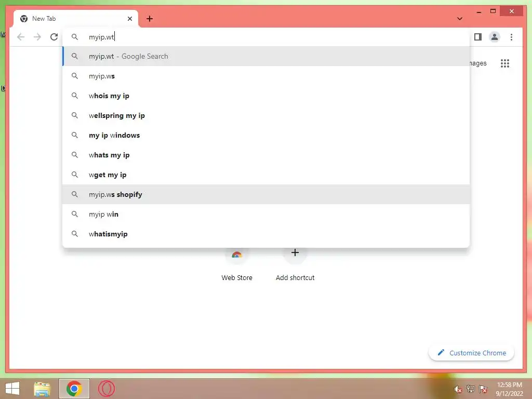This screenshot has height=399, width=532.
Task: Toggle the Chrome side panel
Action: coord(478,37)
